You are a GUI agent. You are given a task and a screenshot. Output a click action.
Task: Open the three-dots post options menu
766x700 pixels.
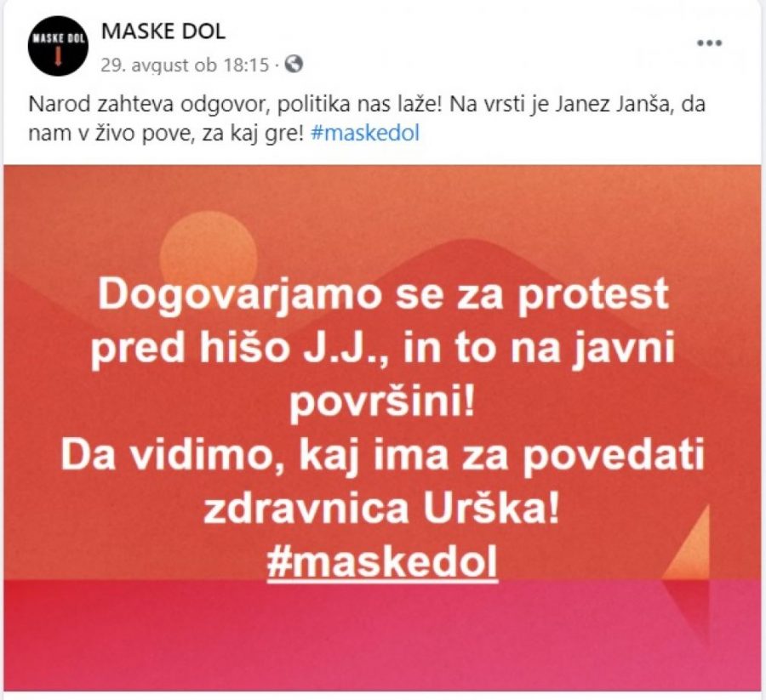pyautogui.click(x=709, y=43)
